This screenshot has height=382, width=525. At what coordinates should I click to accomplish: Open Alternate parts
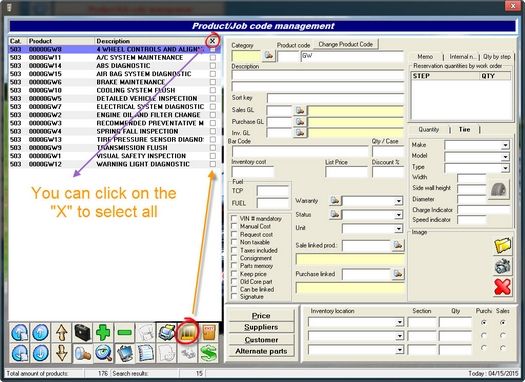point(261,351)
